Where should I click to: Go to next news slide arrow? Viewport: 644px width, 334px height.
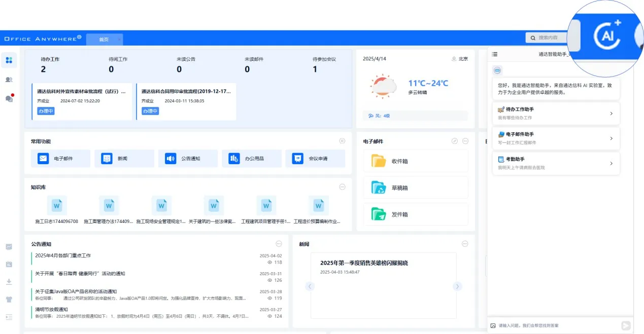457,286
